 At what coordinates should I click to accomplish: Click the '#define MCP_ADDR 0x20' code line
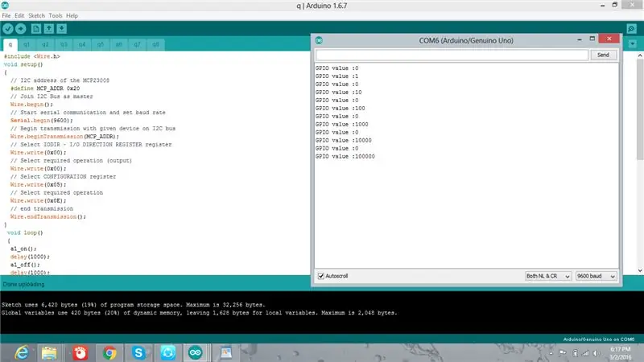coord(45,88)
